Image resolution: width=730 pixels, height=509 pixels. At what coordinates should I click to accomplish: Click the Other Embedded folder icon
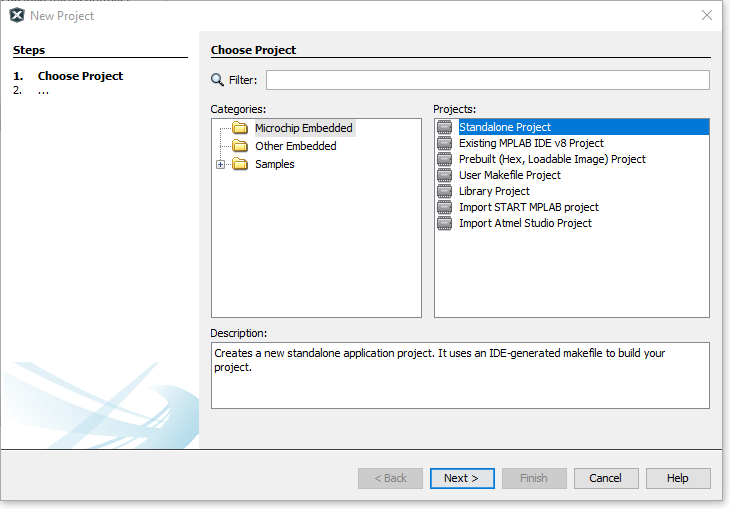[x=240, y=146]
